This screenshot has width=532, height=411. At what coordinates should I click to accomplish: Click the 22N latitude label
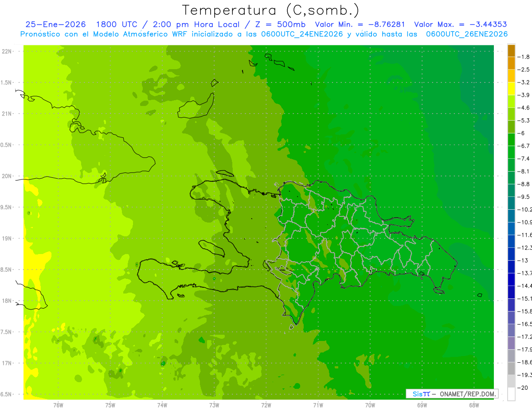click(8, 51)
